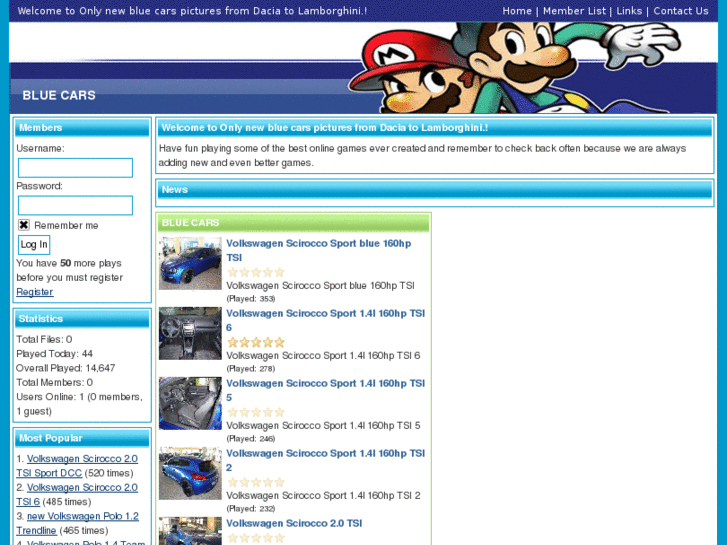Viewport: 727px width, 545px height.
Task: Click thumbnail of Scirocco Sport 1.4l TSI 2
Action: [x=190, y=474]
